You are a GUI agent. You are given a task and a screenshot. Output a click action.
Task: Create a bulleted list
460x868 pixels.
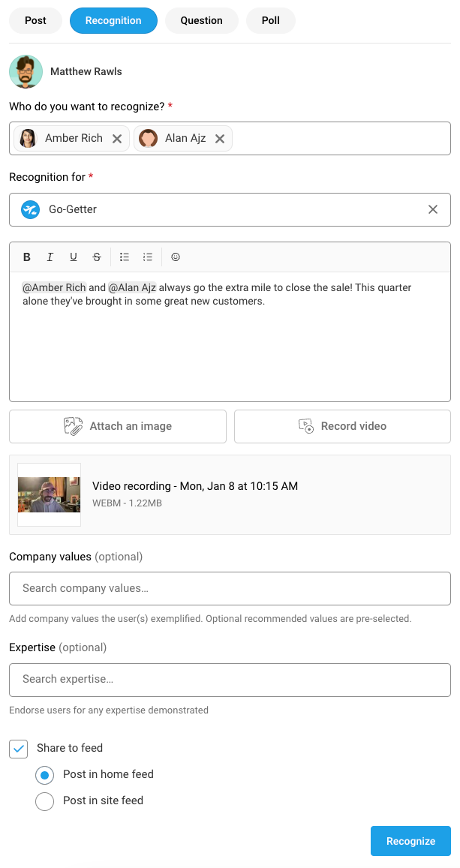(x=124, y=257)
